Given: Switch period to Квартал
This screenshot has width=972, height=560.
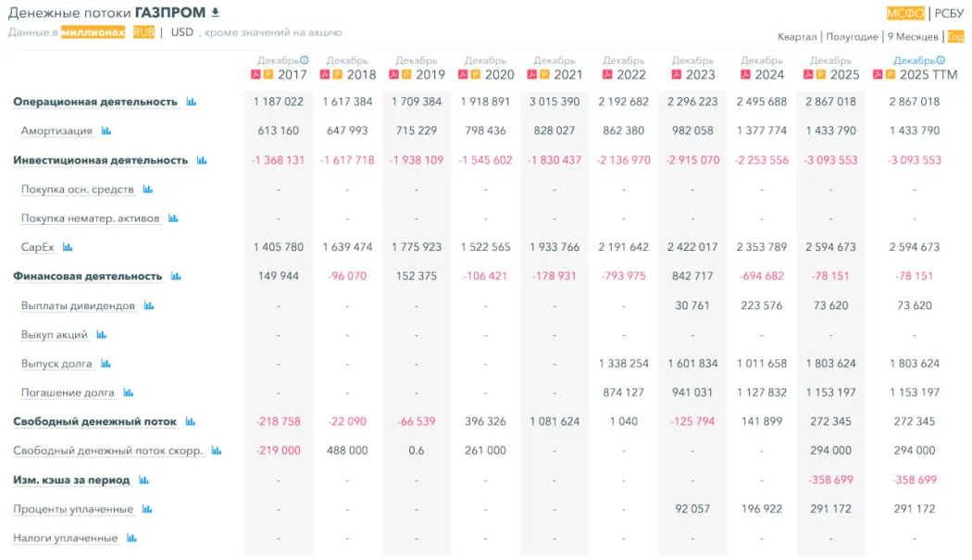Looking at the screenshot, I should pyautogui.click(x=796, y=37).
